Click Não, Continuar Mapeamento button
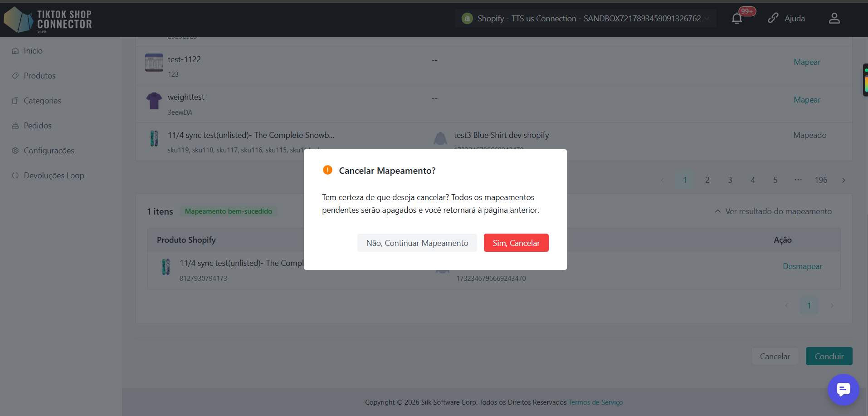Image resolution: width=868 pixels, height=416 pixels. coord(417,243)
